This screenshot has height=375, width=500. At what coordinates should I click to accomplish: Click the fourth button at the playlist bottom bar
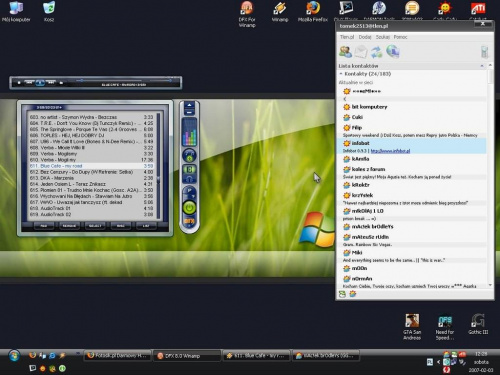click(121, 226)
